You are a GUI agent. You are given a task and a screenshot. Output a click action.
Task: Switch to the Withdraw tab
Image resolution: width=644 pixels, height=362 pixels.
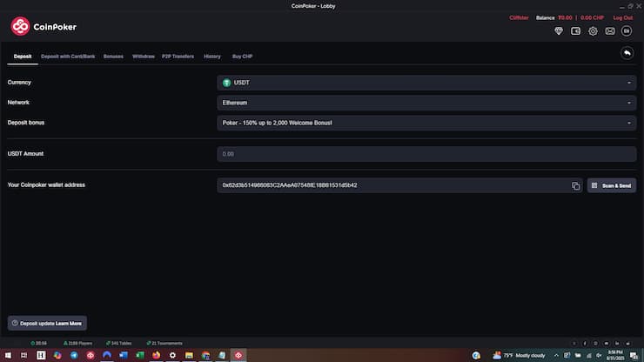(144, 57)
